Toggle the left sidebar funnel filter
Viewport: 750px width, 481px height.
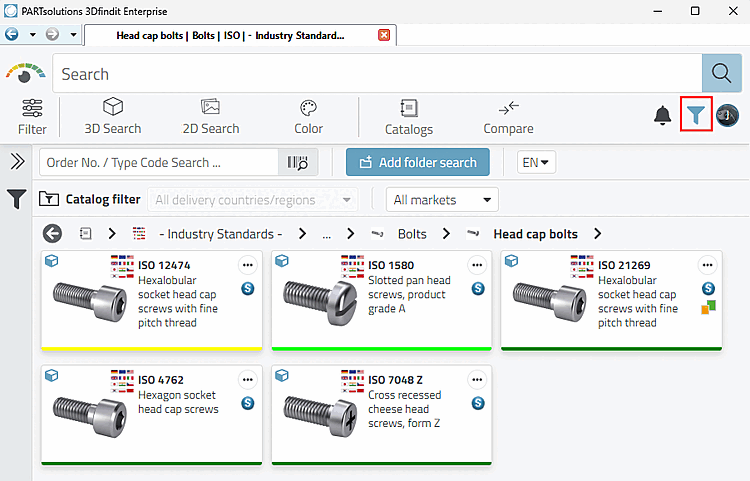click(x=17, y=200)
